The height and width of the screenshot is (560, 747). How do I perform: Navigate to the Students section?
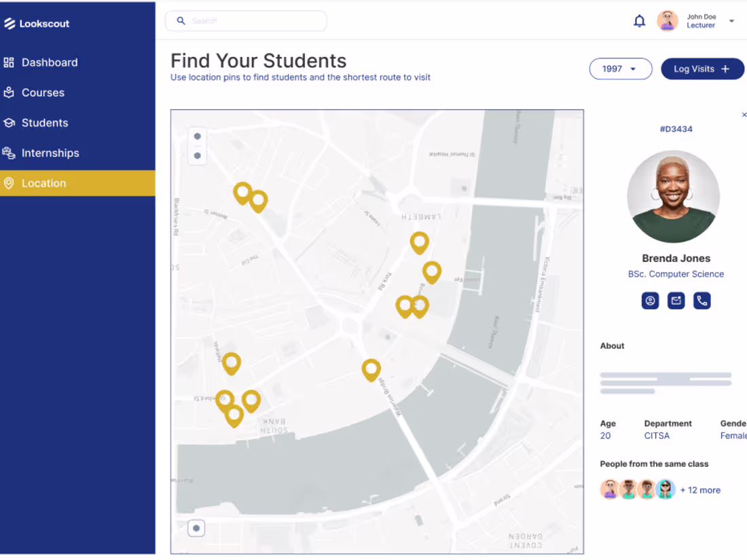[x=45, y=123]
